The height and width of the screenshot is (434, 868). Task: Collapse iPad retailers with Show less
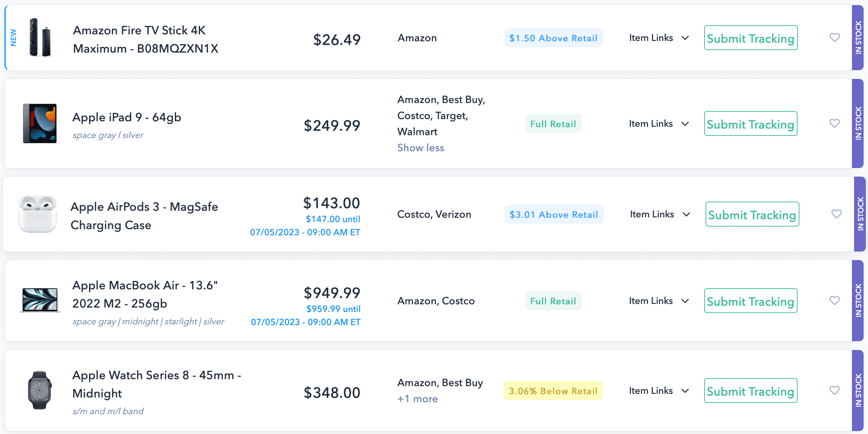[420, 148]
